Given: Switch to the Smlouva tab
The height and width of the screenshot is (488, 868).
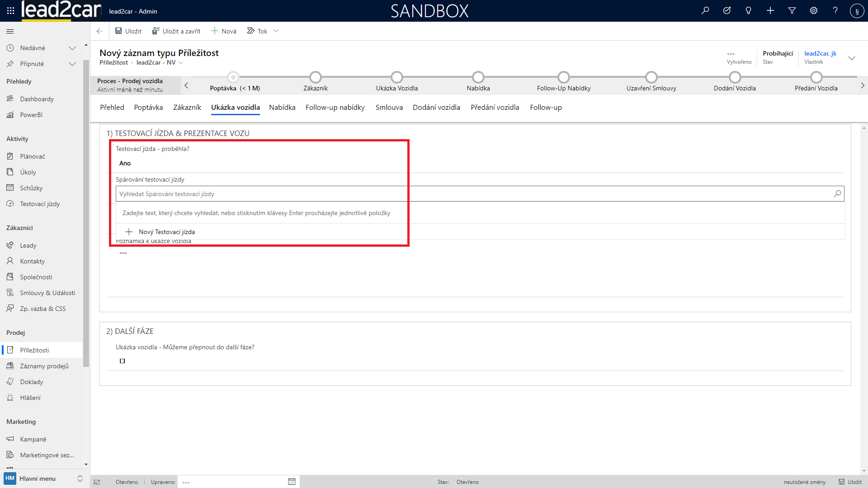Looking at the screenshot, I should click(389, 108).
